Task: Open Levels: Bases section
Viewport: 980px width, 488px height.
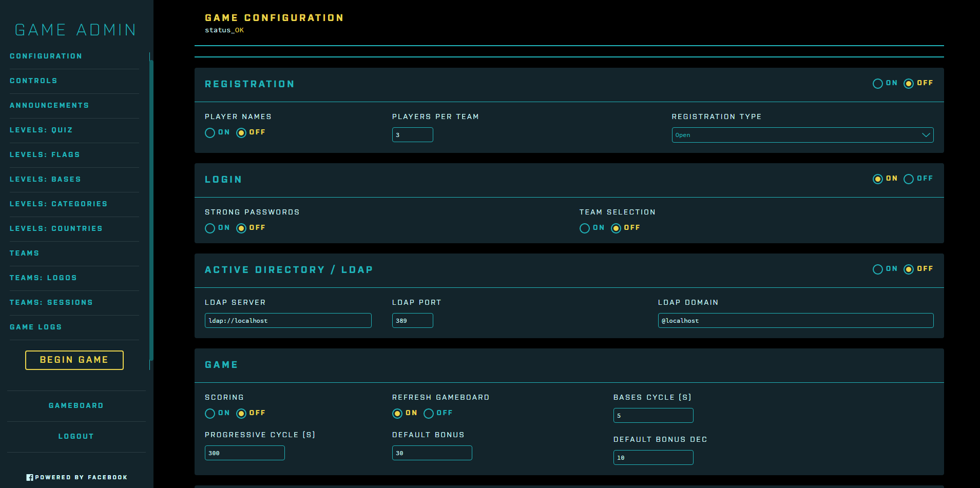Action: coord(45,180)
